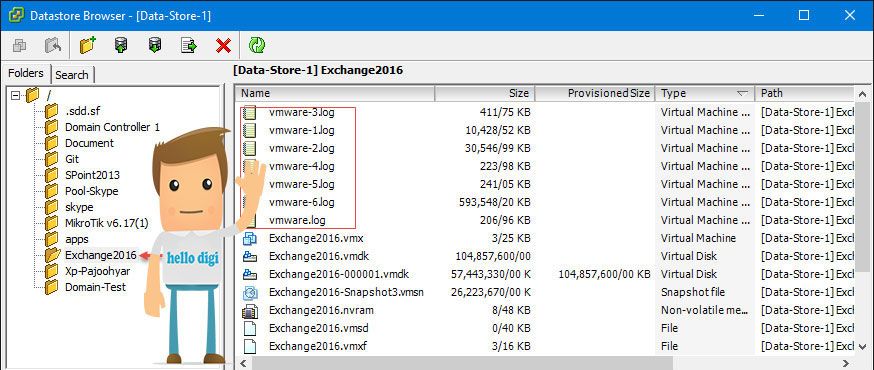
Task: Click the Exchange2016.nvram file icon
Action: coord(250,310)
